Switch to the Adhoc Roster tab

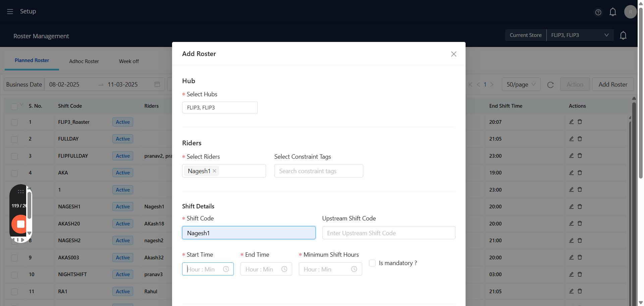(84, 61)
